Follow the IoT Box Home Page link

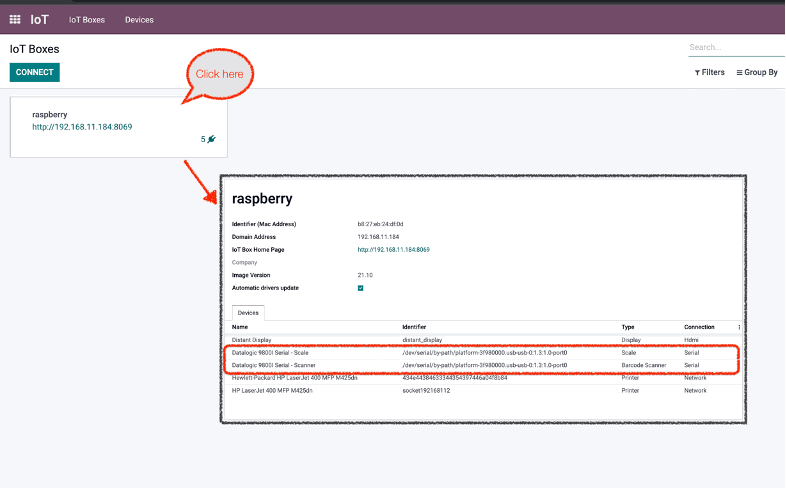pos(393,249)
